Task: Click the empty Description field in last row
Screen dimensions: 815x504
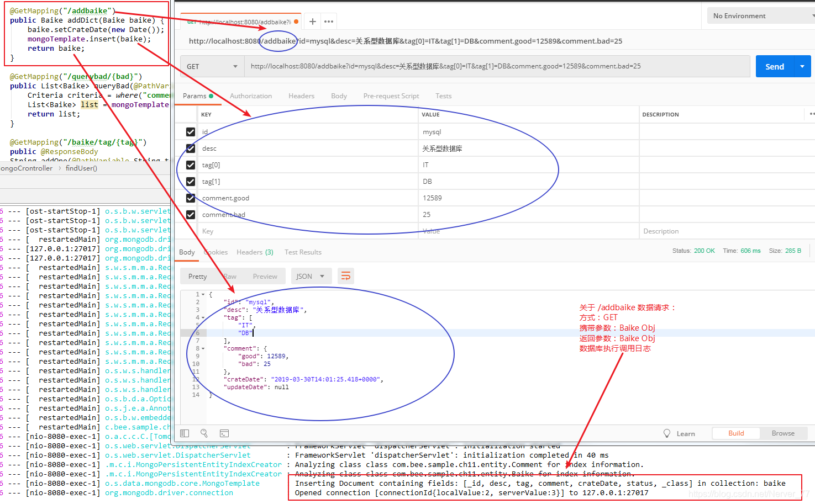Action: [727, 231]
